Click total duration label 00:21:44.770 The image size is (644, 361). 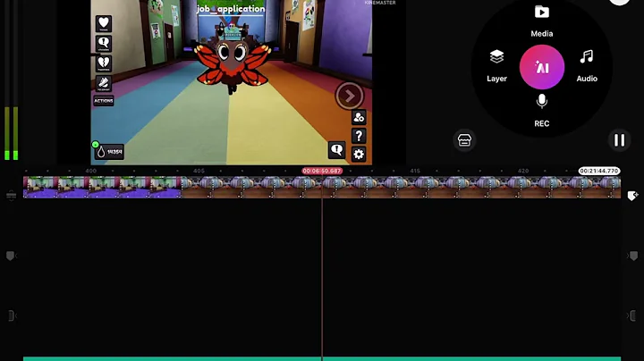(x=599, y=171)
